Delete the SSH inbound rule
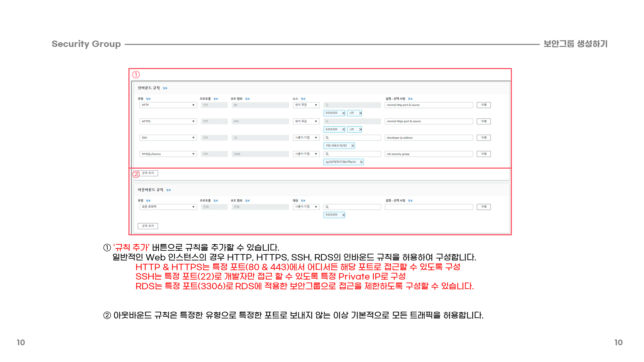 coord(484,138)
